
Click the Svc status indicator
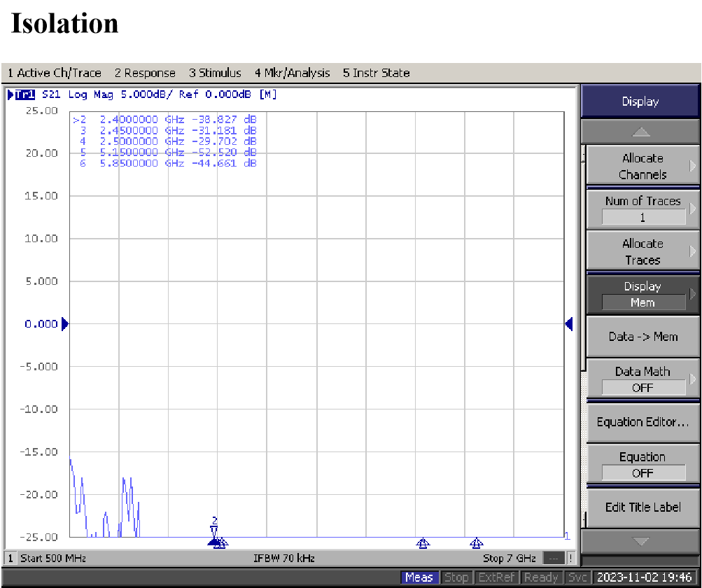point(577,577)
